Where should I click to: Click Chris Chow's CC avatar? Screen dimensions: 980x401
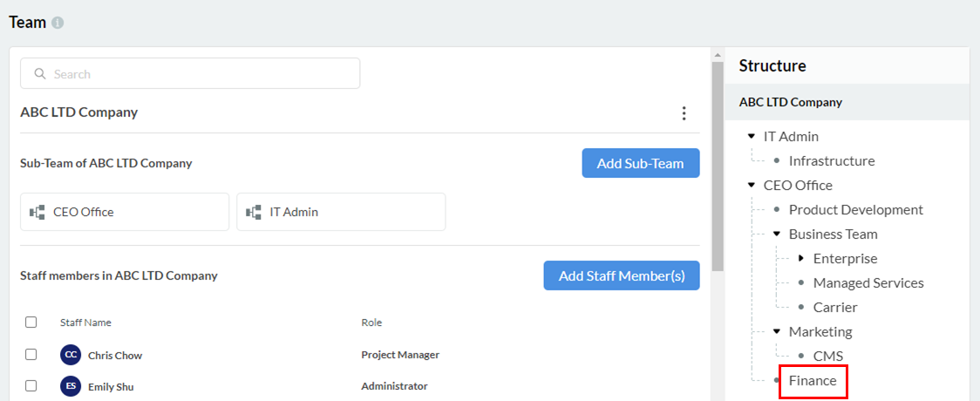71,355
